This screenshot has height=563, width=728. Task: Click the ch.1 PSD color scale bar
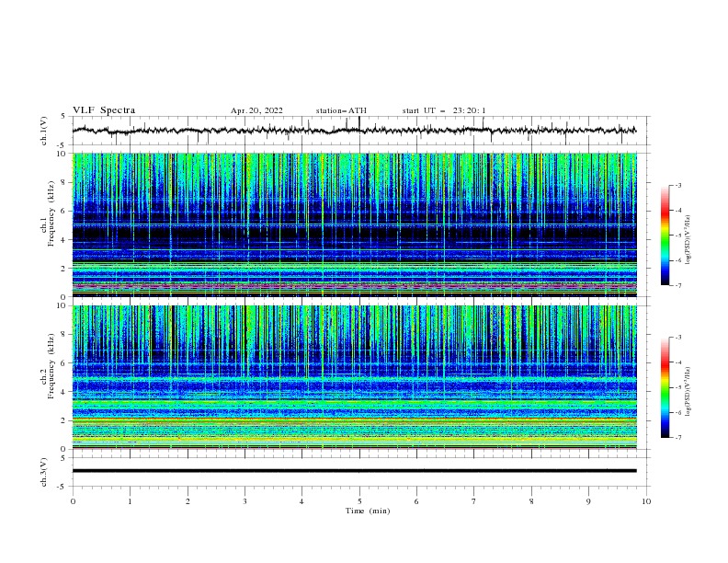click(665, 236)
